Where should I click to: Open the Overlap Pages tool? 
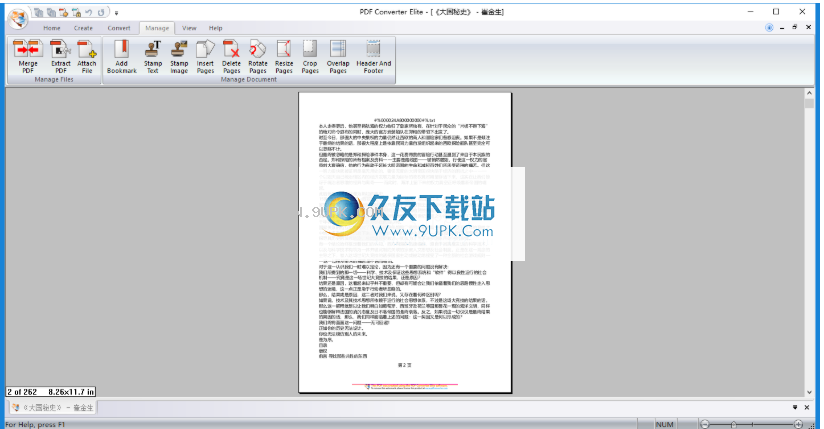coord(338,57)
